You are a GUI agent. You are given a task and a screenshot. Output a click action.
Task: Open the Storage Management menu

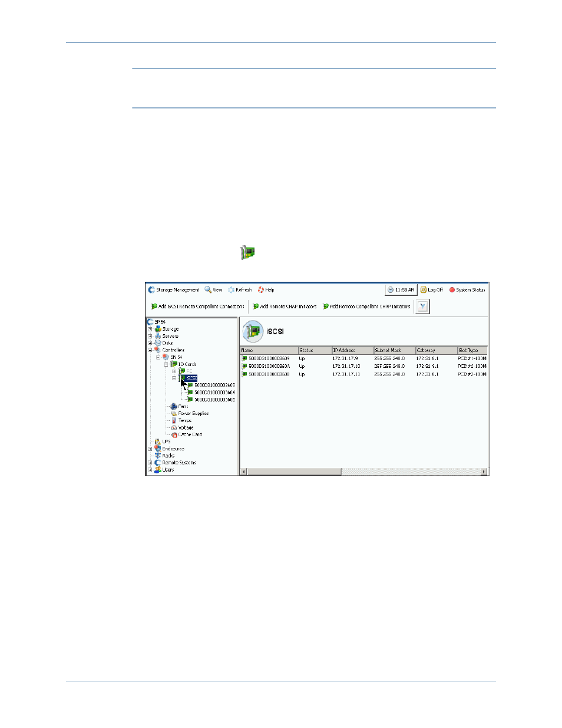click(x=174, y=290)
